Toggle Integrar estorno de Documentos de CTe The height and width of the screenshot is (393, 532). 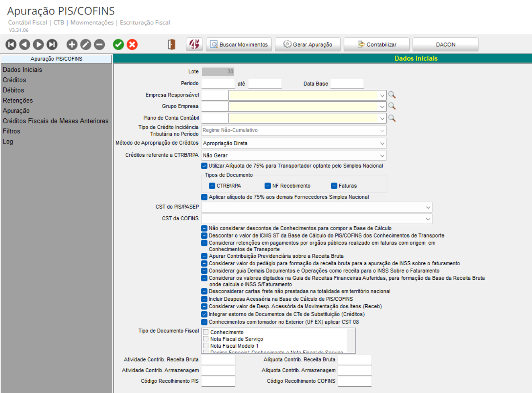click(x=204, y=314)
